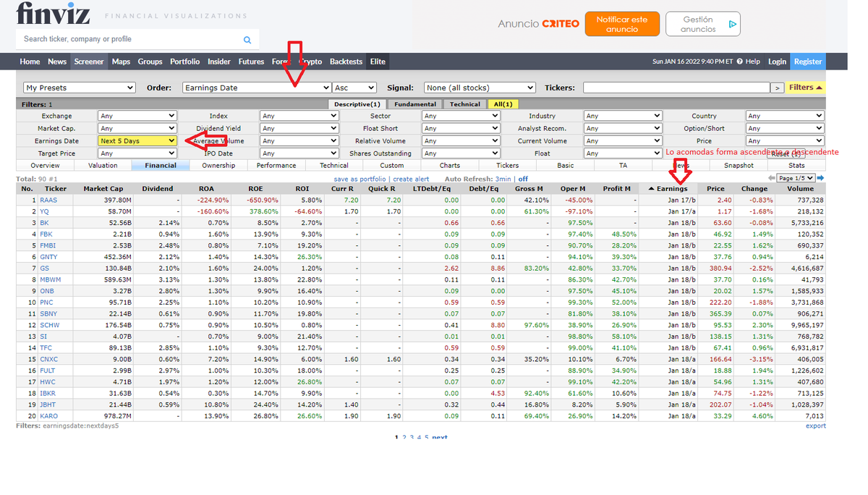
Task: Click the create alert link
Action: click(411, 179)
